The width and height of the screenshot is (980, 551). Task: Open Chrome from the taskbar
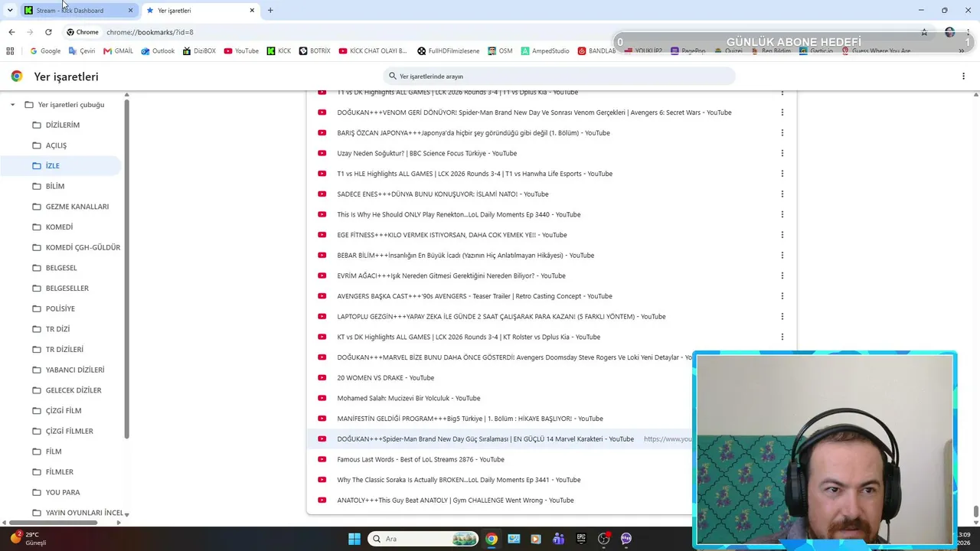(492, 539)
